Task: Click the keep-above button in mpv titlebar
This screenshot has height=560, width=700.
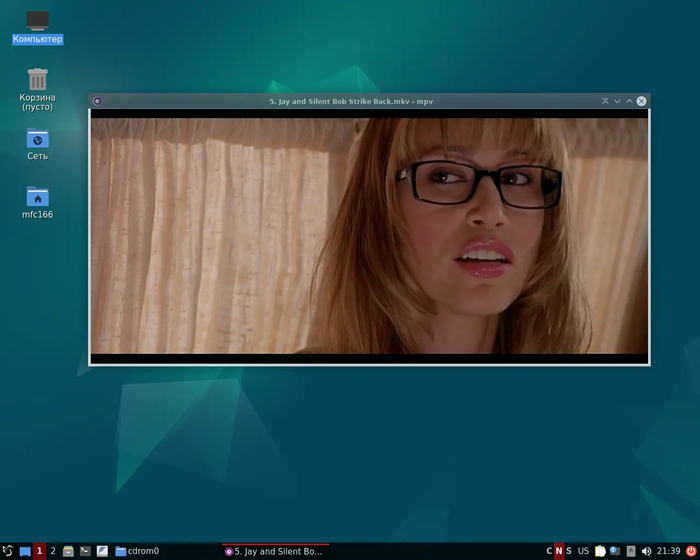Action: coord(605,101)
